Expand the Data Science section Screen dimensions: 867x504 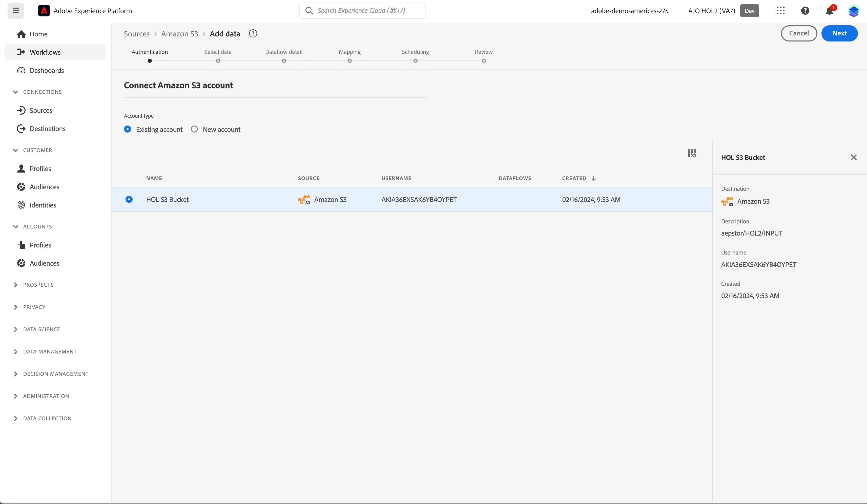15,329
